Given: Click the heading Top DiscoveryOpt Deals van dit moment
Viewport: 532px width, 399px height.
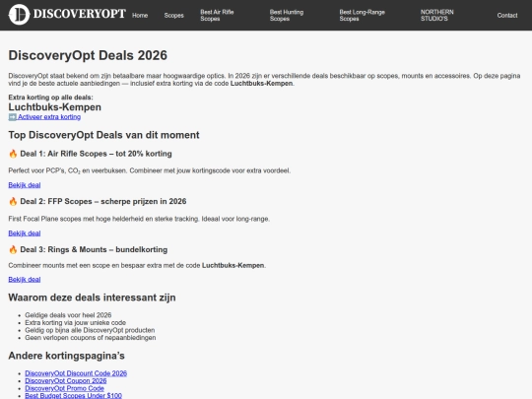Looking at the screenshot, I should point(103,135).
